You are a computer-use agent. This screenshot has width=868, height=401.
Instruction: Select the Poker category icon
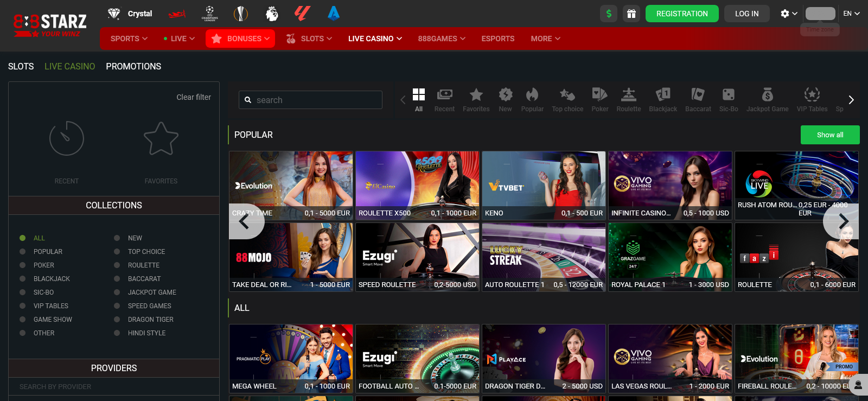pos(600,100)
